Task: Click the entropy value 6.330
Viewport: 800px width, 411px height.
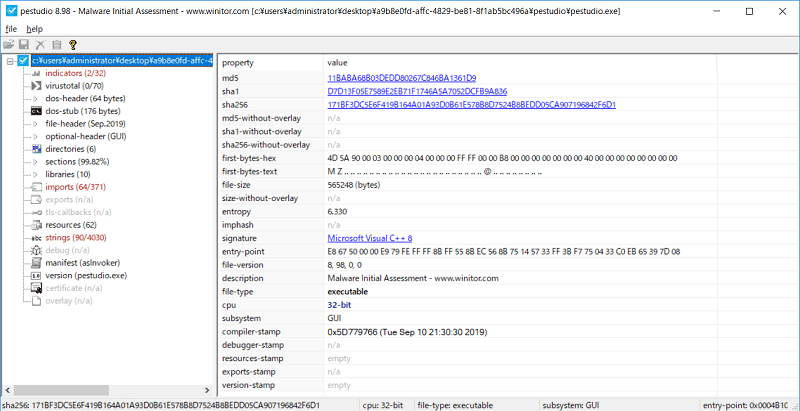Action: (x=337, y=212)
